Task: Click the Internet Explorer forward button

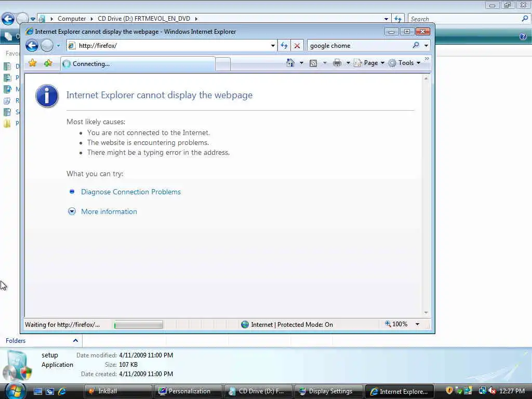Action: pyautogui.click(x=47, y=46)
